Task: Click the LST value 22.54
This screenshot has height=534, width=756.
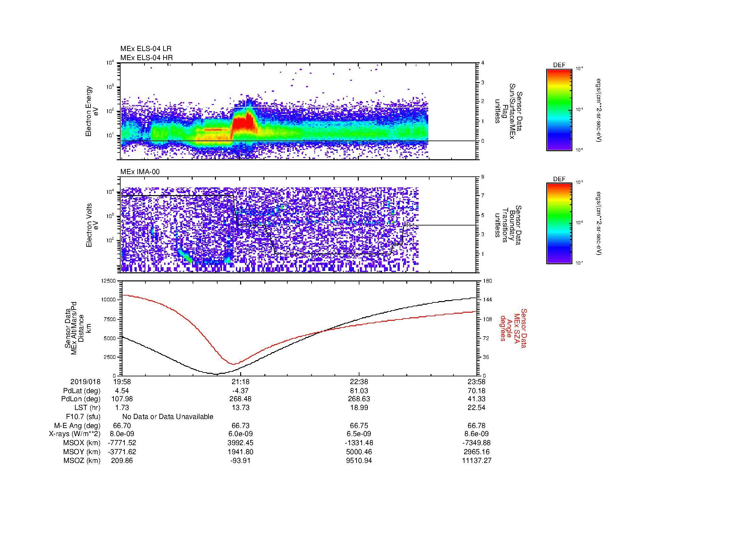Action: pos(477,408)
